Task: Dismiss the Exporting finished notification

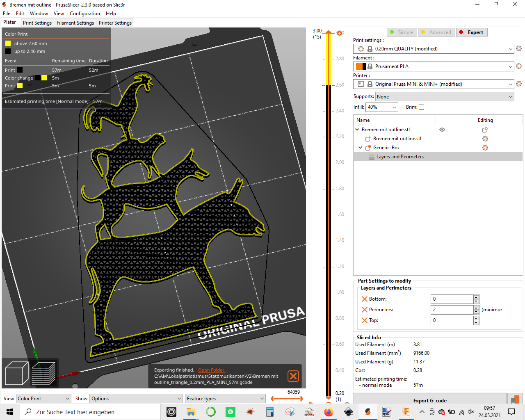Action: tap(293, 376)
